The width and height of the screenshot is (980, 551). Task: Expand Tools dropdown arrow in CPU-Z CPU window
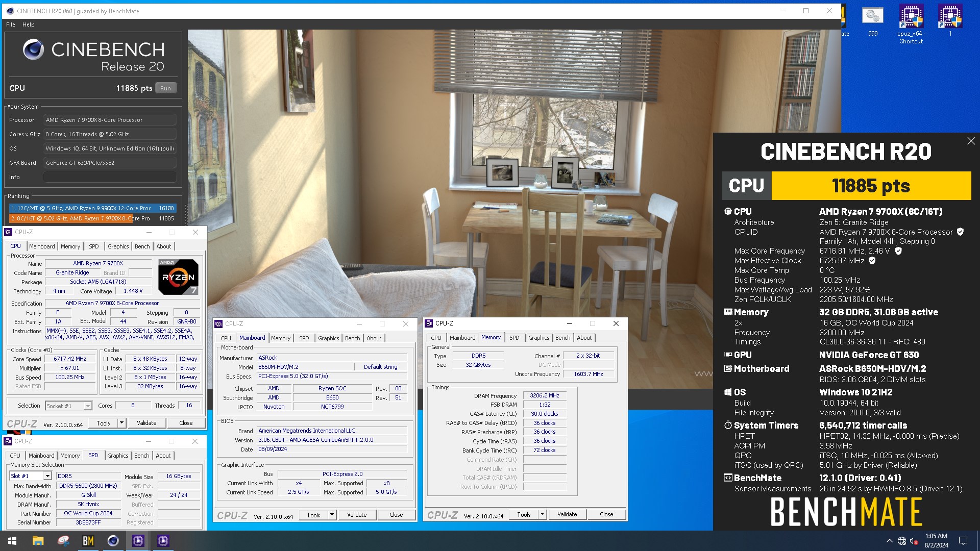(121, 423)
